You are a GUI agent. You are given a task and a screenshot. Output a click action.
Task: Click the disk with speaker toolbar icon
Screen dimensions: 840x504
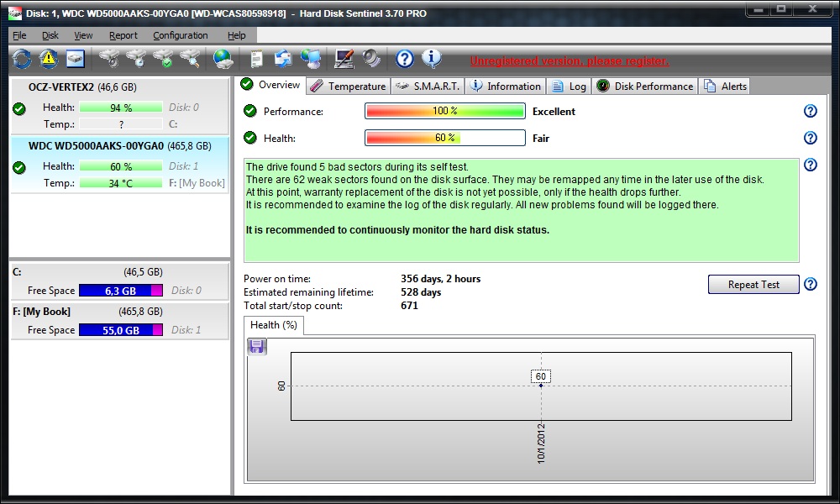(110, 59)
